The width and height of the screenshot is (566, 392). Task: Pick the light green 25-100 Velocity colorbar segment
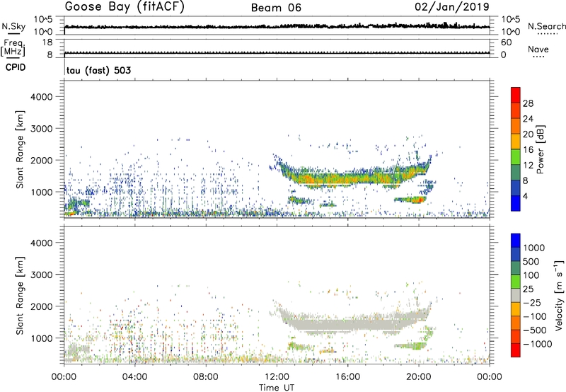516,282
